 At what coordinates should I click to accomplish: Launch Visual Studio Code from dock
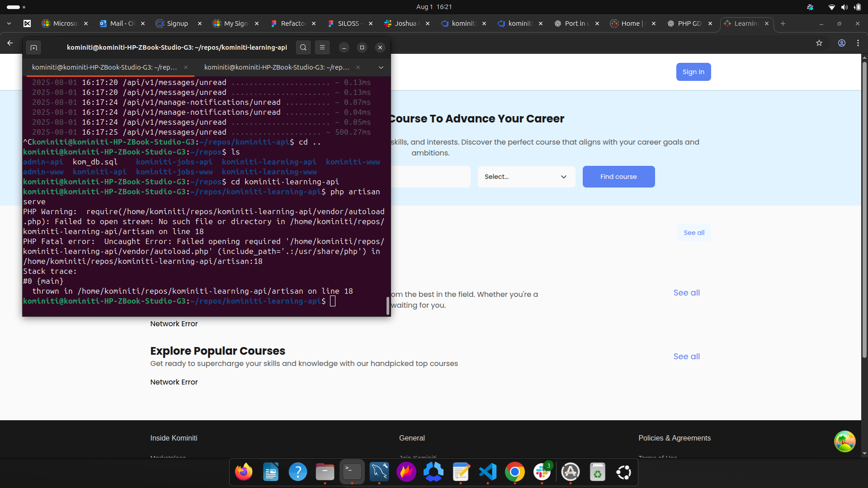coord(488,472)
